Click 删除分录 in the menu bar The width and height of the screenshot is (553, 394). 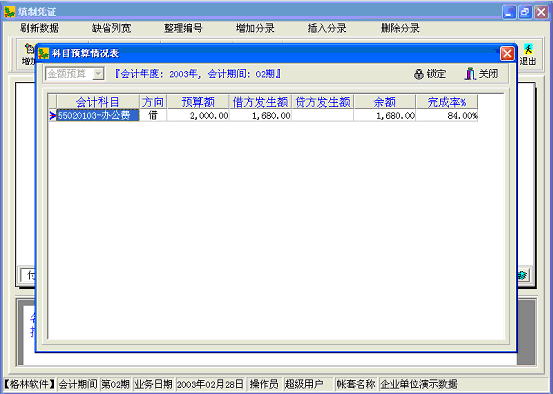coord(400,28)
